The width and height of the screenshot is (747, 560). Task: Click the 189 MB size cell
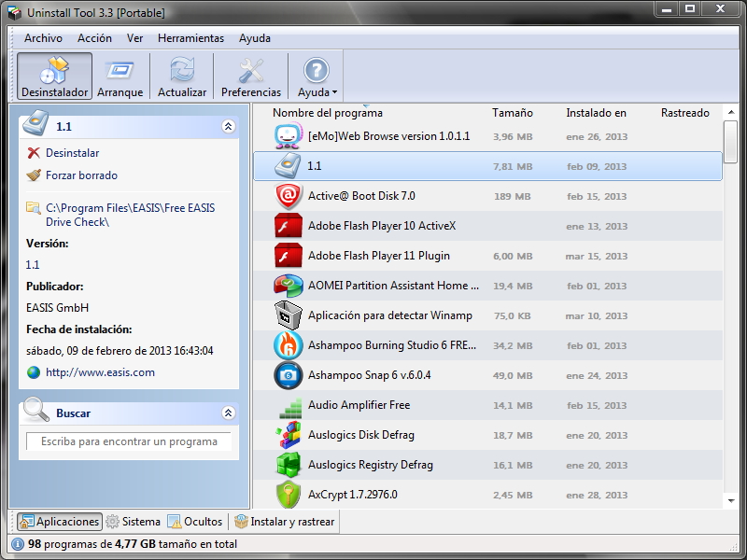click(512, 196)
